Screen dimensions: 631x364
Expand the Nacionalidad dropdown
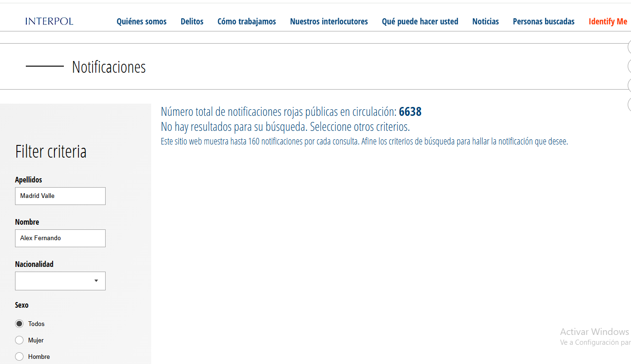point(60,281)
